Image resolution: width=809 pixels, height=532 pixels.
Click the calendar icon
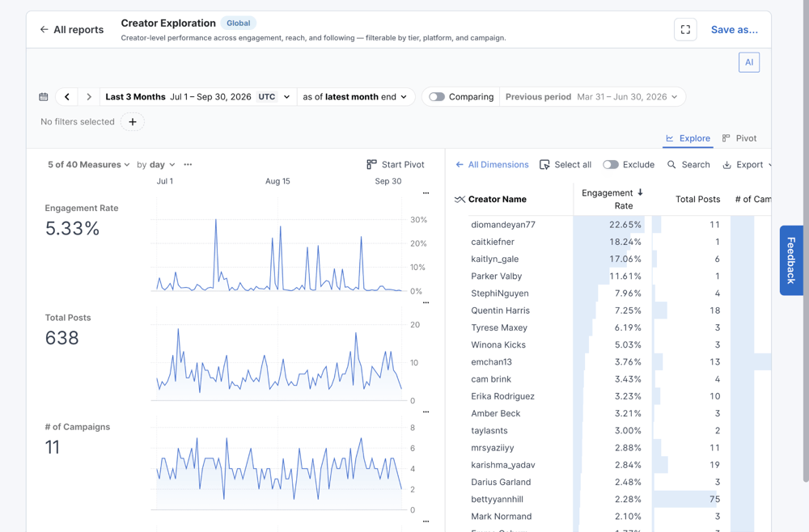(x=44, y=96)
